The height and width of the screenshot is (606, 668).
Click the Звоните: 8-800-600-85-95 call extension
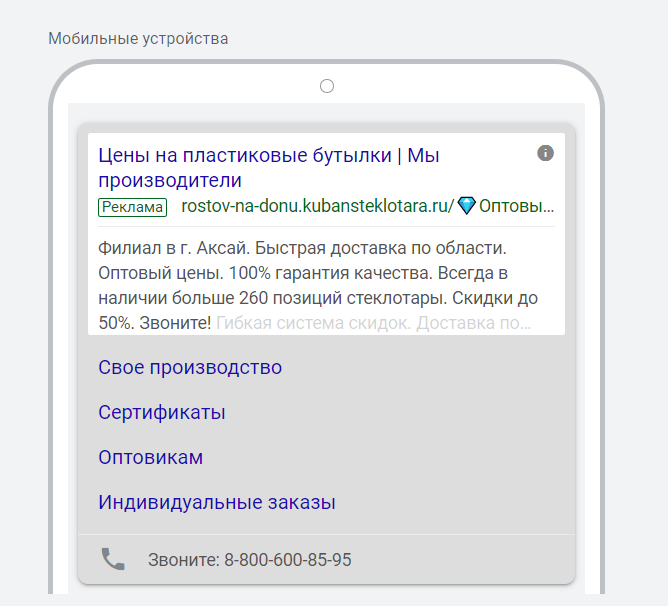250,560
